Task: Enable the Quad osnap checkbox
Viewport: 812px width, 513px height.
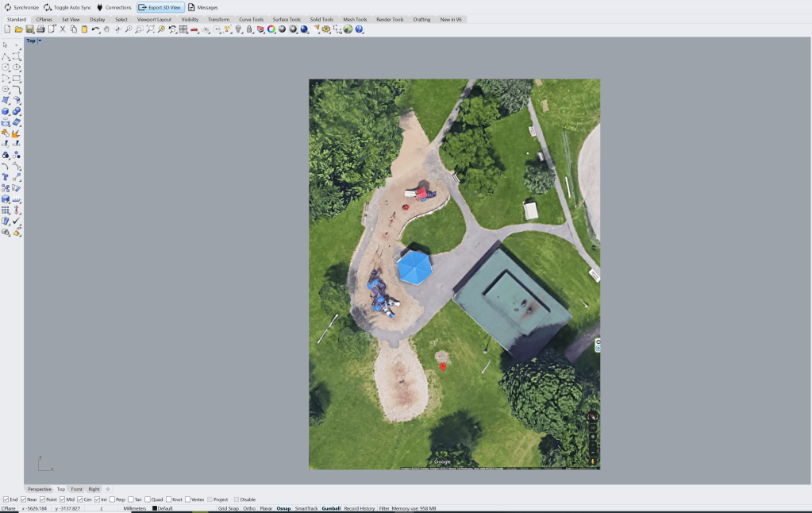Action: [x=148, y=499]
